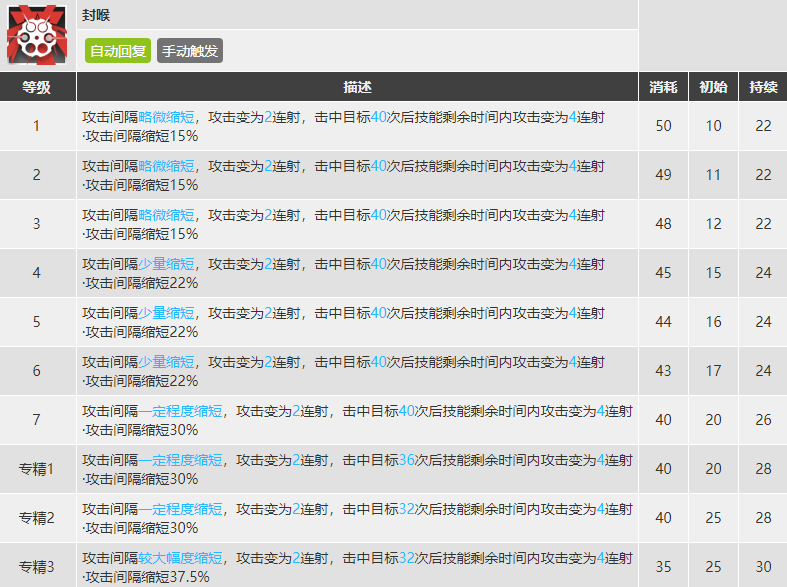Click the 自动回复 green tag
Image resolution: width=787 pixels, height=587 pixels.
coord(118,51)
